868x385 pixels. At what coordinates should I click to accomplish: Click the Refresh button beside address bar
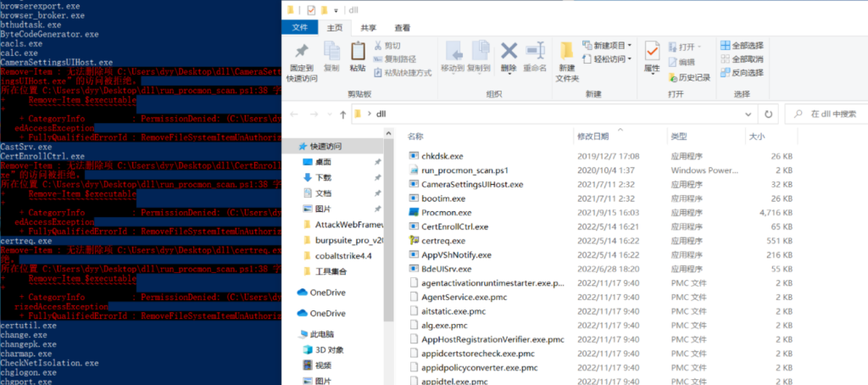point(768,114)
